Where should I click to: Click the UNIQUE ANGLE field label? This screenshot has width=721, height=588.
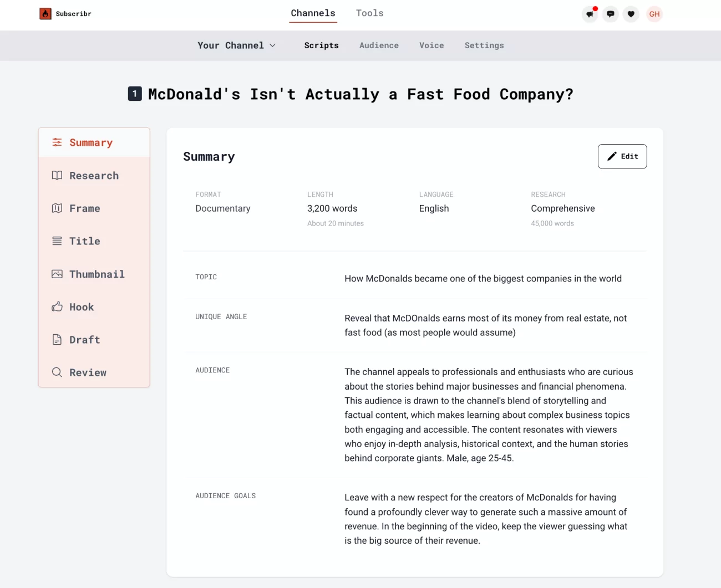coord(221,317)
